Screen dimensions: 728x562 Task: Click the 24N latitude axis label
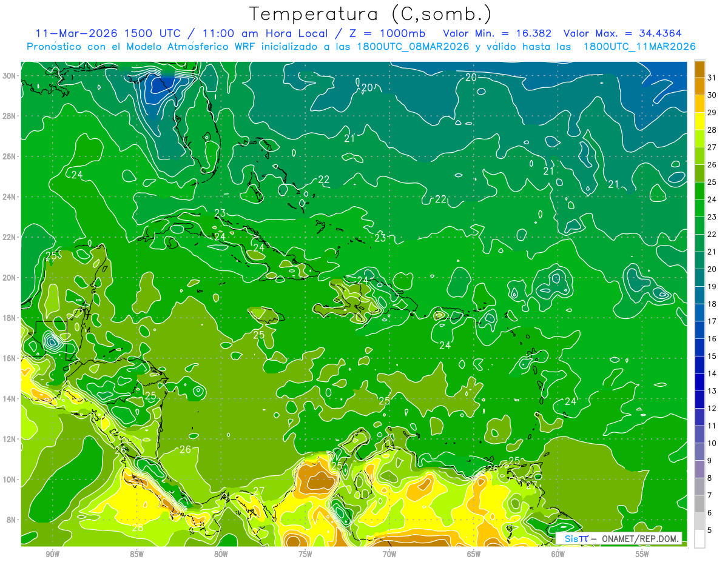coord(8,197)
